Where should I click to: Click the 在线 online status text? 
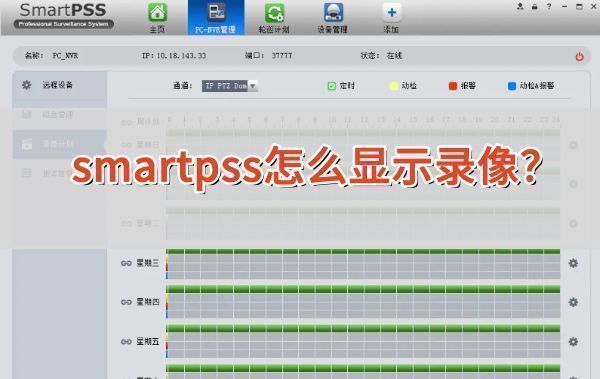pos(394,56)
